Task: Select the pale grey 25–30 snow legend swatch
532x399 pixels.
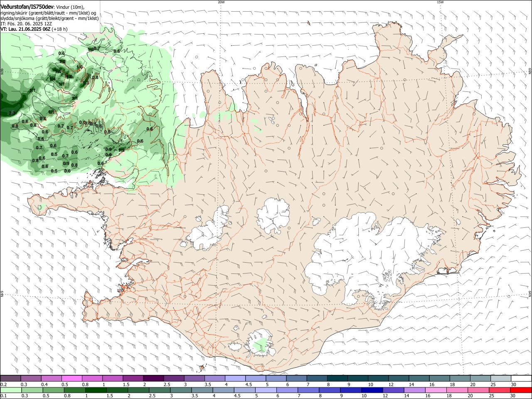Action: click(501, 379)
